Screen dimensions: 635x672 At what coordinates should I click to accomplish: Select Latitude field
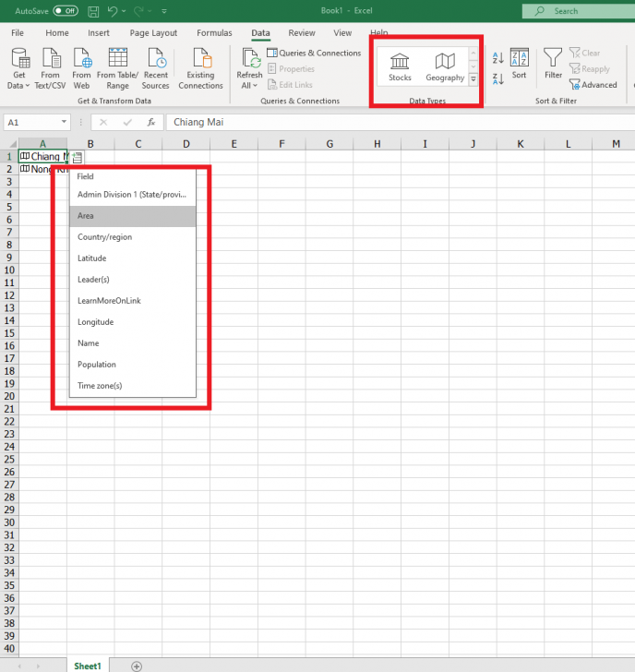132,258
